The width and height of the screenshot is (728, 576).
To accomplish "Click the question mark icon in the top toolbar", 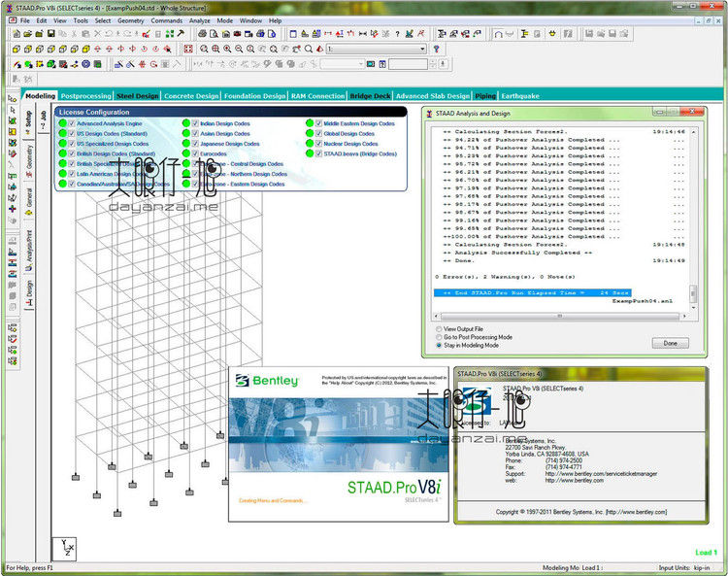I will click(x=397, y=34).
